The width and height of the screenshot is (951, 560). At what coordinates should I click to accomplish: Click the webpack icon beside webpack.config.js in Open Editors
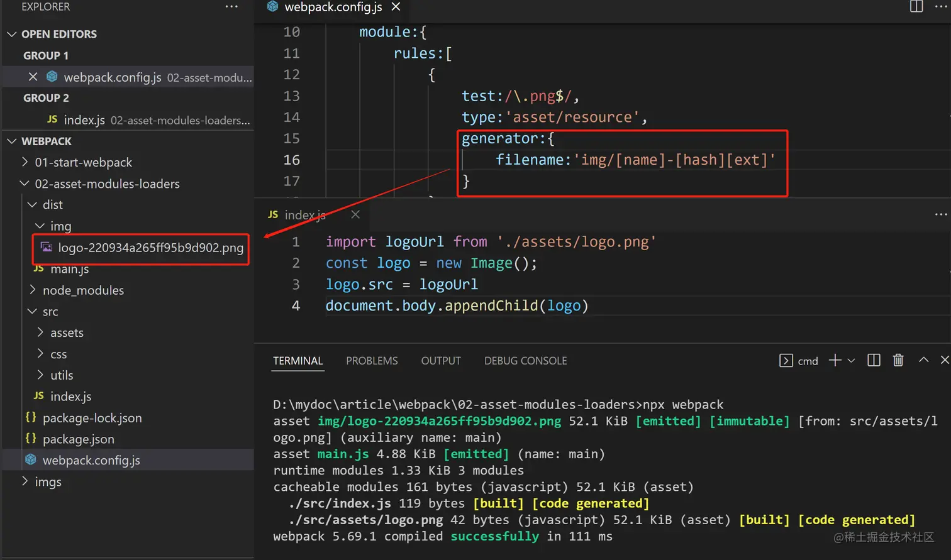52,77
